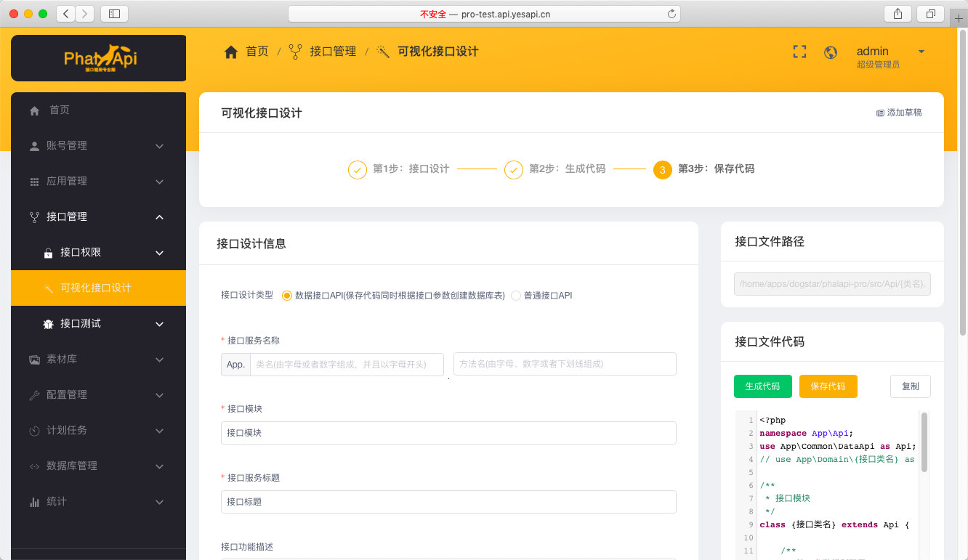Click the 接口模块 input field
Viewport: 968px width, 560px height.
coord(448,433)
